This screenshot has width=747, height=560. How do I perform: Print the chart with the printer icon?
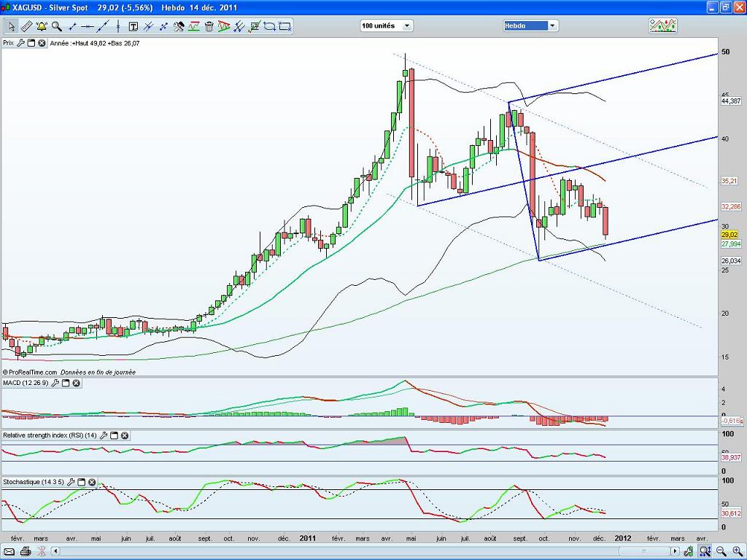26,551
